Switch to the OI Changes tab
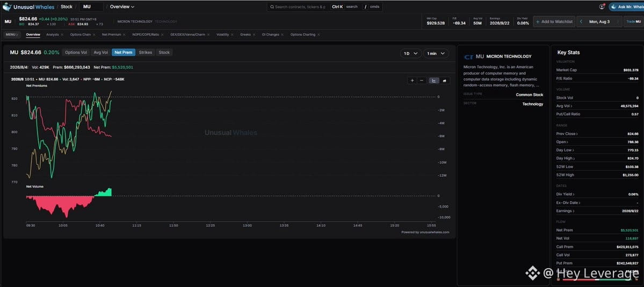 coord(271,35)
